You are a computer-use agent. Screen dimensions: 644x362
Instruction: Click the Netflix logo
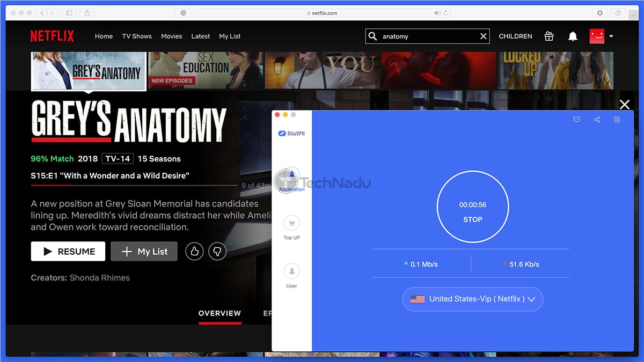tap(52, 36)
